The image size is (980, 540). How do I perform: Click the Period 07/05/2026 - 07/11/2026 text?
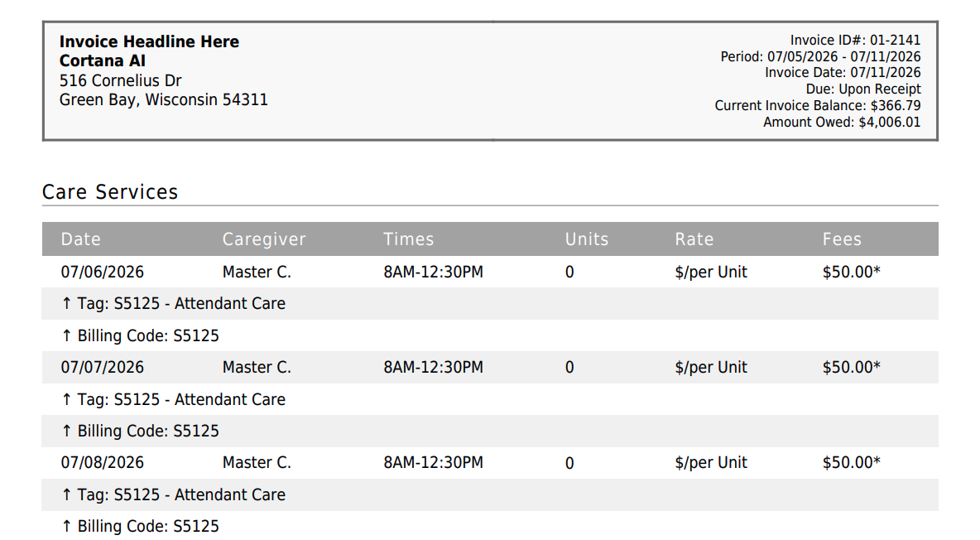point(820,57)
